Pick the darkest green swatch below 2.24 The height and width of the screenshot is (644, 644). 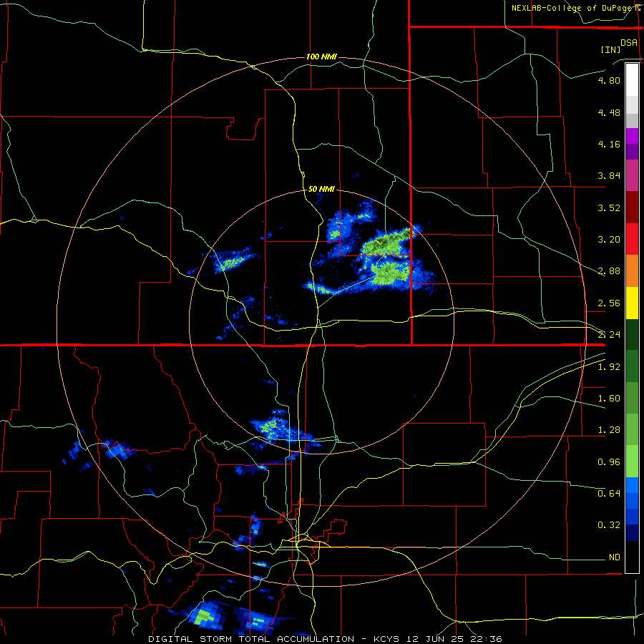[x=632, y=335]
